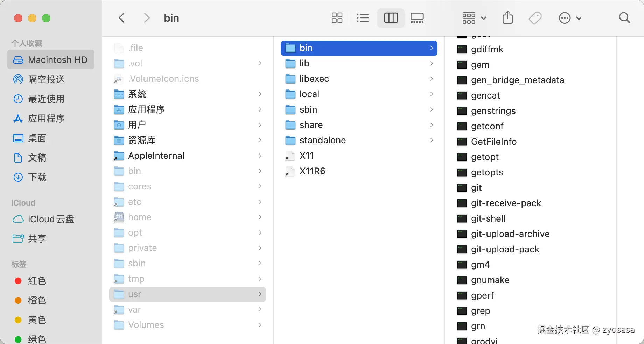Screen dimensions: 644x344
Task: Select the grep executable
Action: [530, 311]
